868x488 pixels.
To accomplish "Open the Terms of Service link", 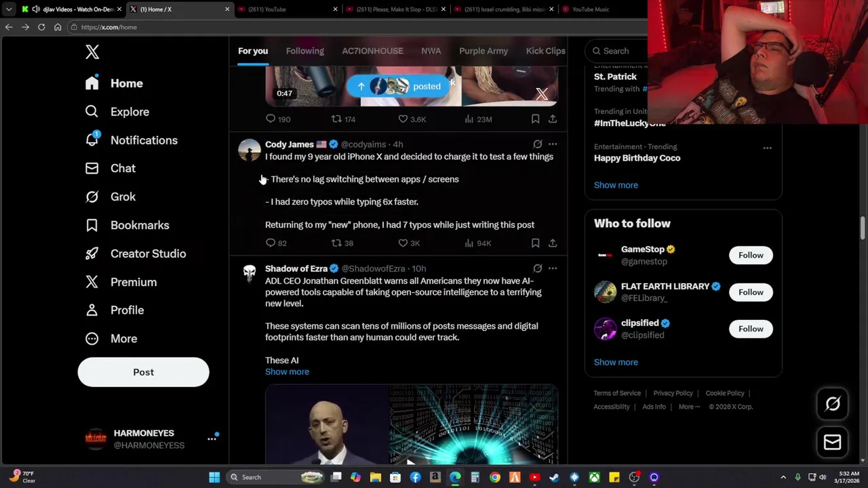I will [x=617, y=393].
